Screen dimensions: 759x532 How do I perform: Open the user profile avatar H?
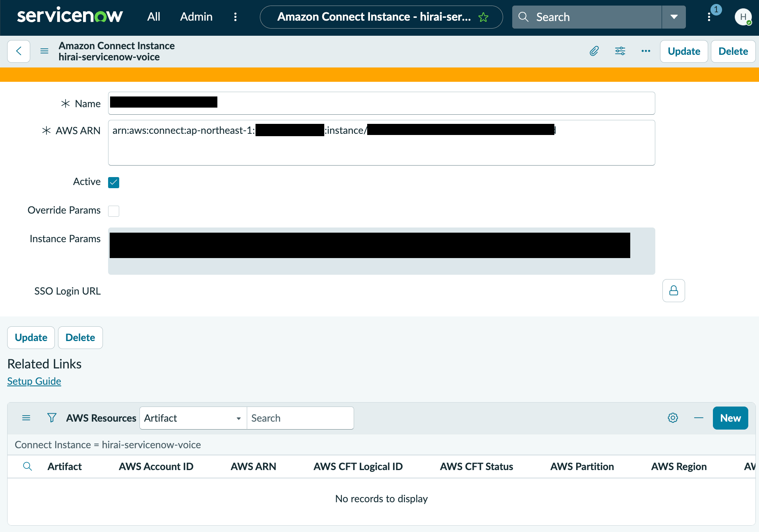743,17
